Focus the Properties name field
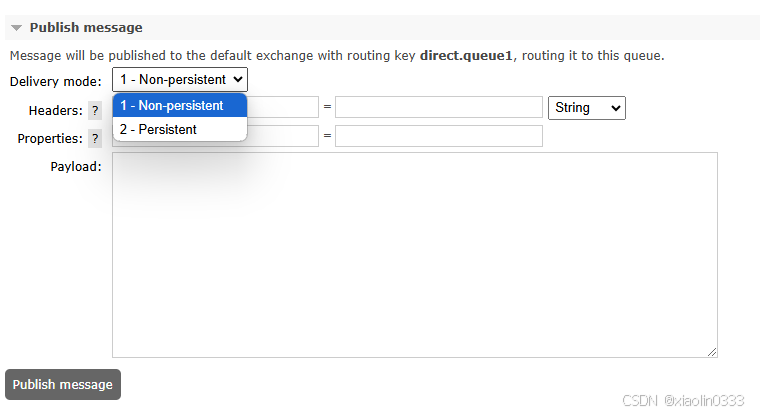This screenshot has height=414, width=760. pyautogui.click(x=283, y=136)
